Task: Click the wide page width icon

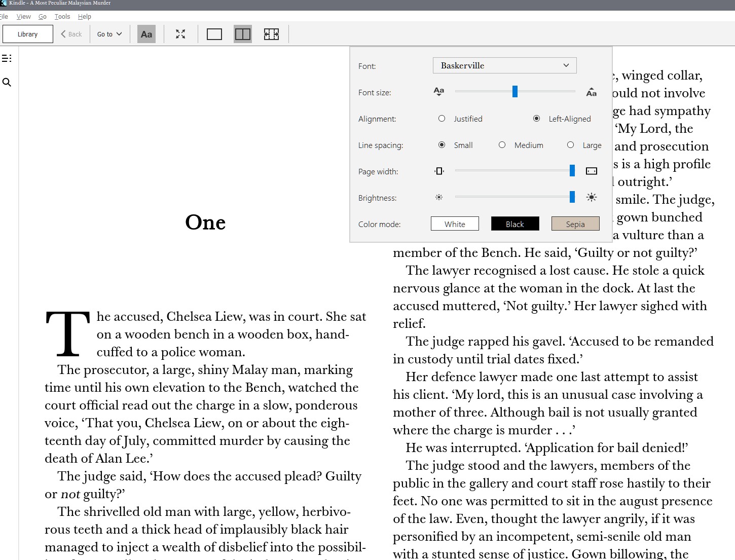Action: pos(592,171)
